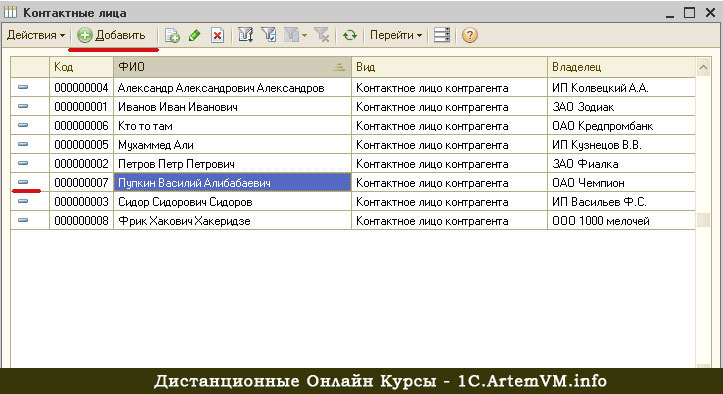Click Вид cell in Мухаммед Али row
This screenshot has width=723, height=394.
click(x=450, y=144)
